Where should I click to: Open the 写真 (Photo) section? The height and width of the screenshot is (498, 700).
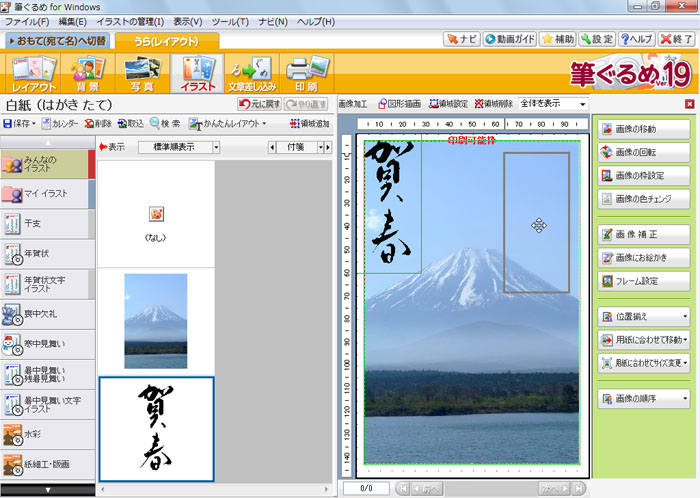(x=143, y=72)
